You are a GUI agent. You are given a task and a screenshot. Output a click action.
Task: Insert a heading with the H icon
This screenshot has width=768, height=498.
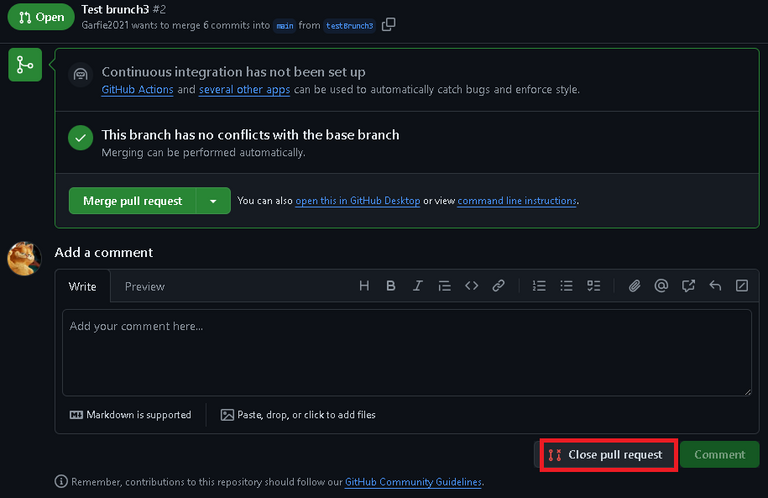click(364, 286)
